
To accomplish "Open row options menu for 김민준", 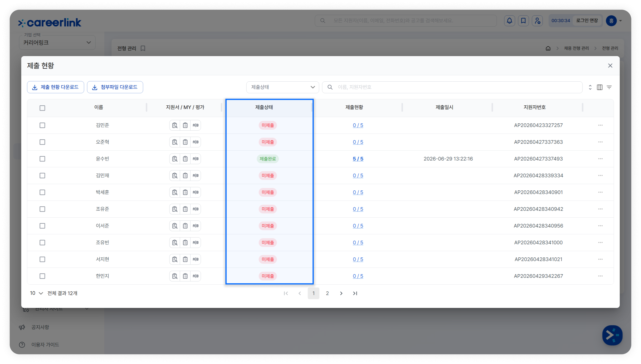I will 600,125.
